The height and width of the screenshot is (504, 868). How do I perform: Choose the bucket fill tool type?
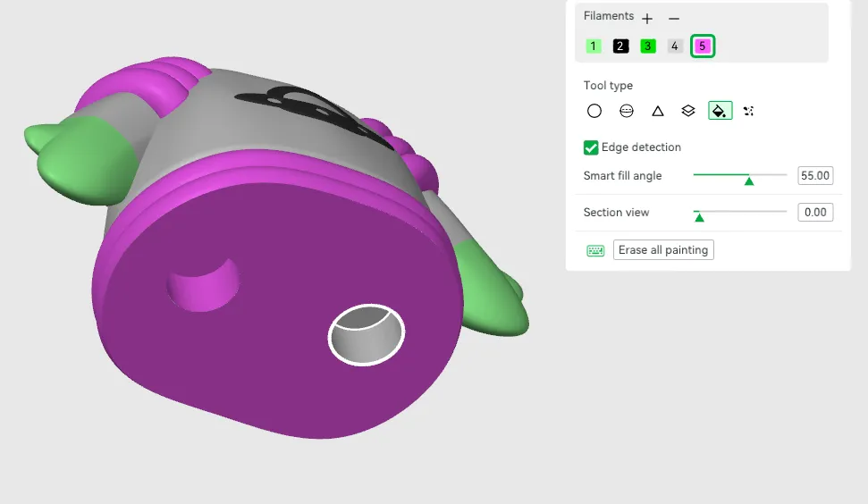point(721,111)
